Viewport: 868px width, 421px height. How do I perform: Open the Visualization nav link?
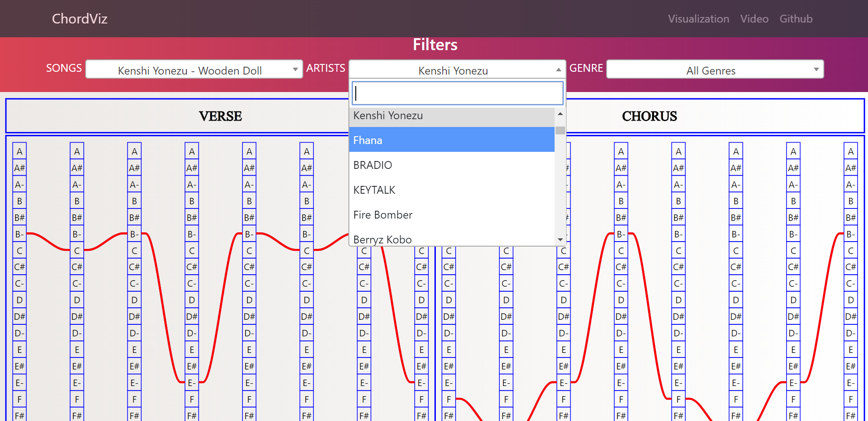click(698, 19)
